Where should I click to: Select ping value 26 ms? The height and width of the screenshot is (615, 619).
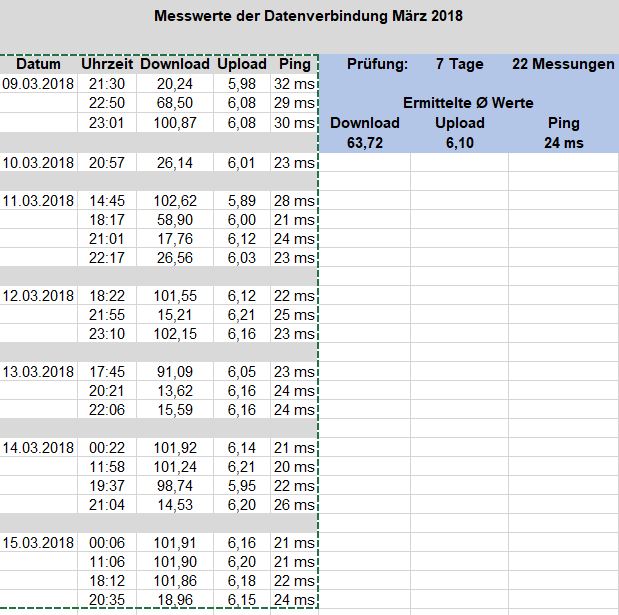click(294, 504)
